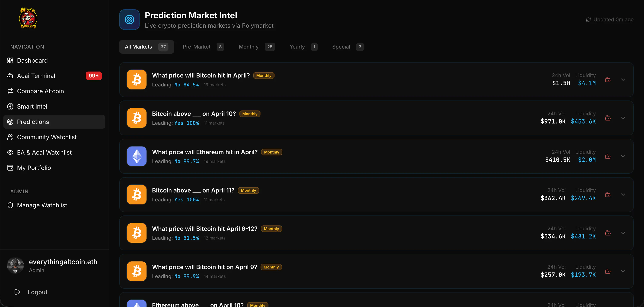Screen dimensions: 644x307
Task: Click the Bitcoin logo for April 10 market
Action: pos(137,118)
